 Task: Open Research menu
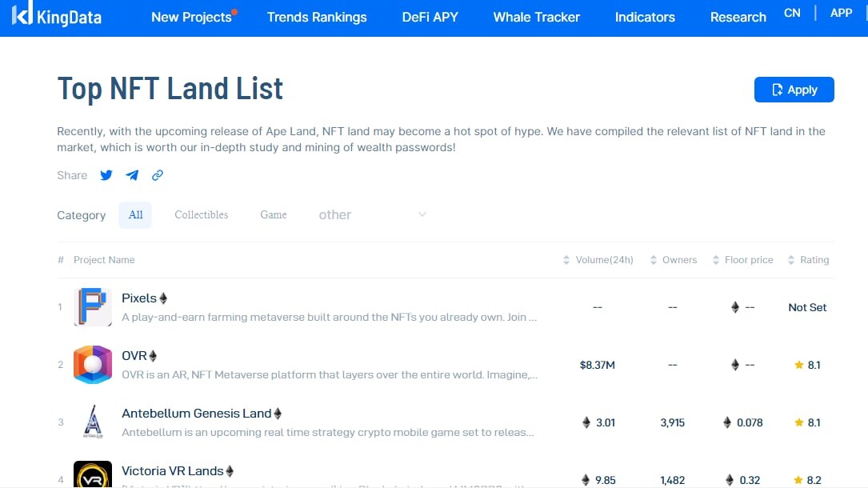(x=738, y=17)
